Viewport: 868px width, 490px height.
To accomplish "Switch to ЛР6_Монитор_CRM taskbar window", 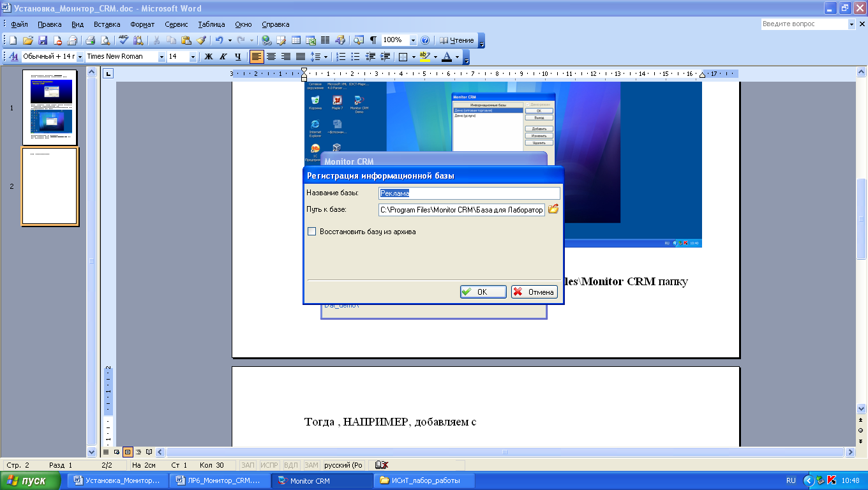I will 221,480.
